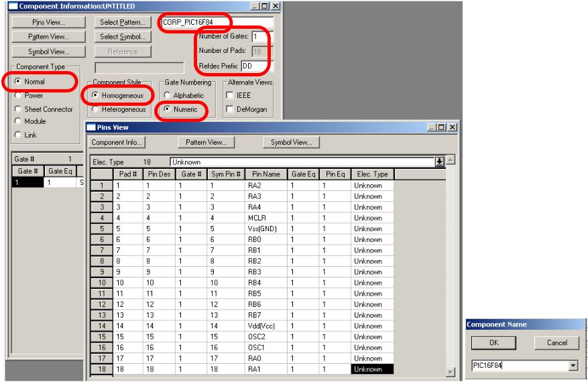Screen dimensions: 588x382
Task: Click the CORP_PIC16F84 pattern name field
Action: [217, 22]
